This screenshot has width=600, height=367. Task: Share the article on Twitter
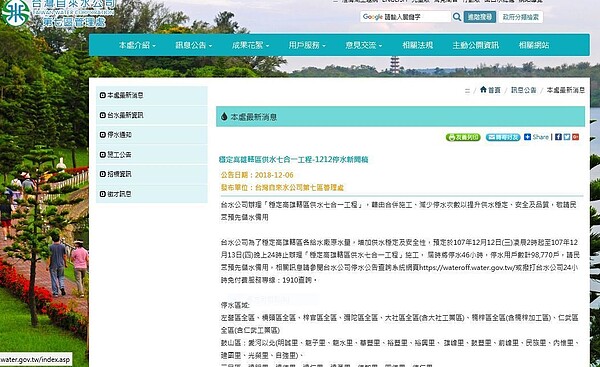pos(567,137)
